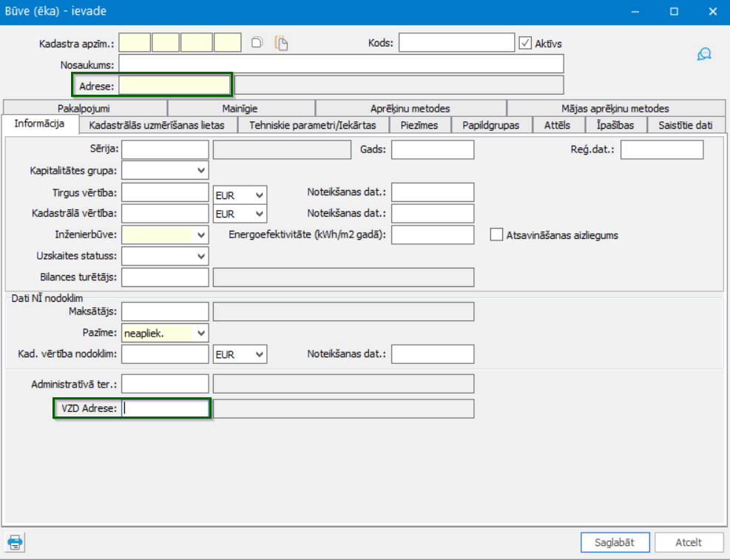Screen dimensions: 730x560
Task: Open the Attēls tab
Action: coord(557,125)
